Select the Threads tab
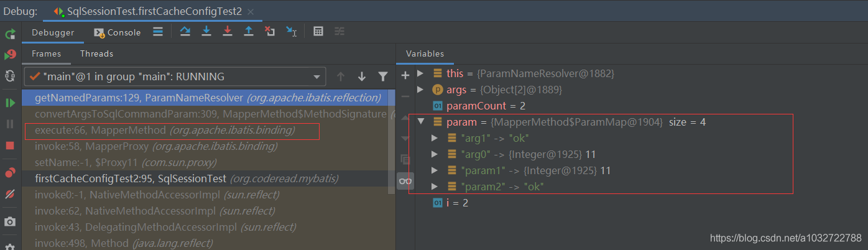868x250 pixels. click(x=96, y=53)
